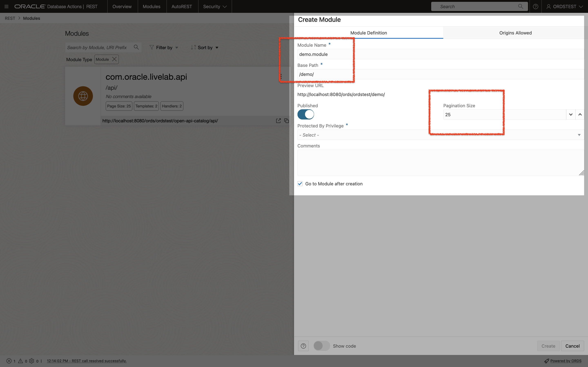Uncheck Go to Module after creation
Screen dimensions: 588x367
300,184
